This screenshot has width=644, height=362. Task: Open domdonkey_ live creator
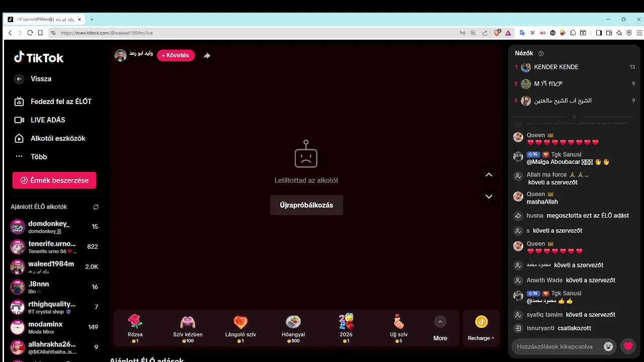tap(54, 227)
